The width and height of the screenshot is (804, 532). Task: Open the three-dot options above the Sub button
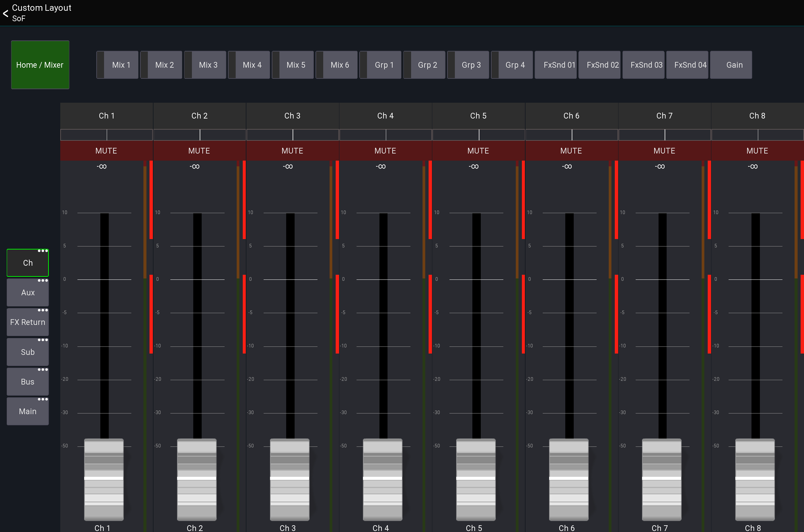pos(43,340)
